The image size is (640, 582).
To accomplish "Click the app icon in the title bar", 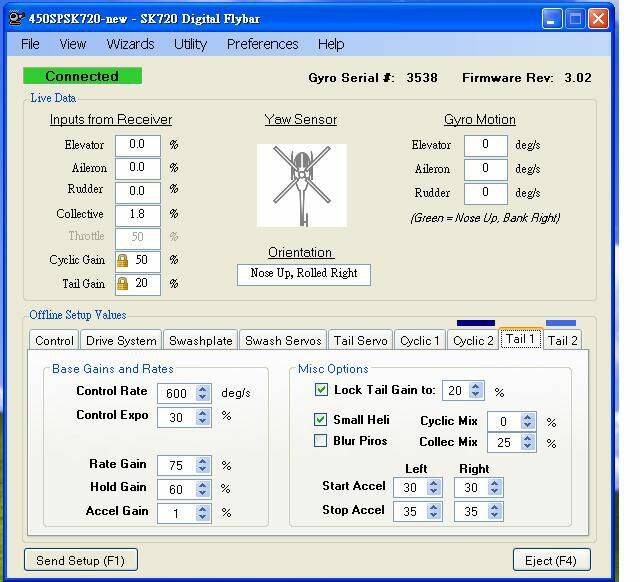I will (17, 19).
